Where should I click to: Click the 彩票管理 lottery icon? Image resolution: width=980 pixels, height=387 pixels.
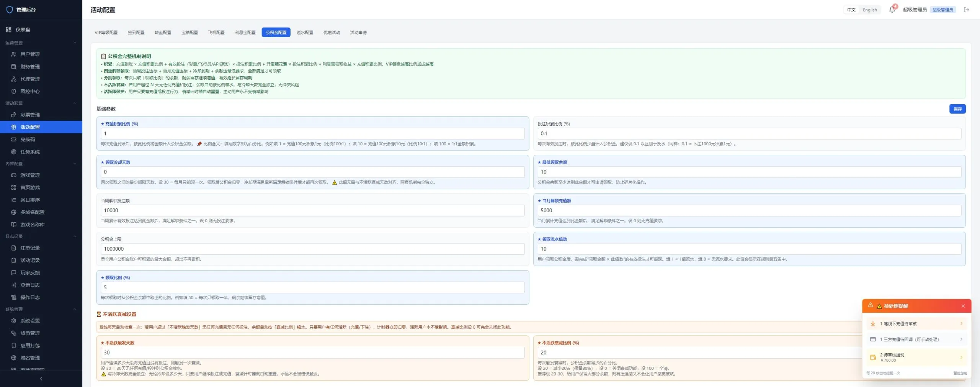pos(14,115)
